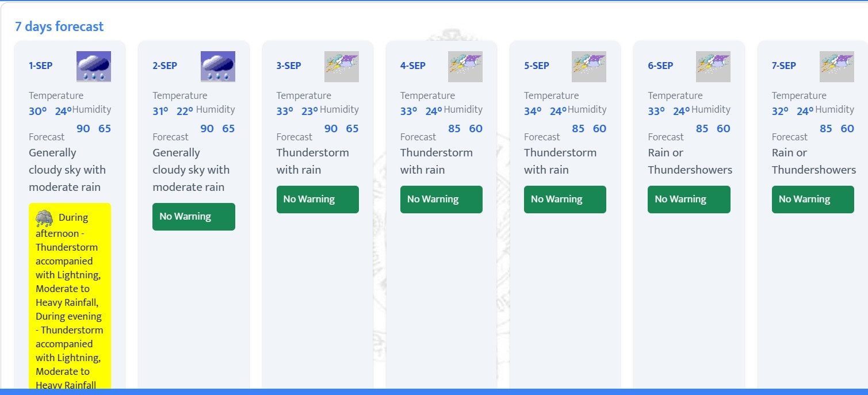The height and width of the screenshot is (395, 868).
Task: Select the 4-SEP thunderstorm weather icon
Action: click(x=465, y=66)
